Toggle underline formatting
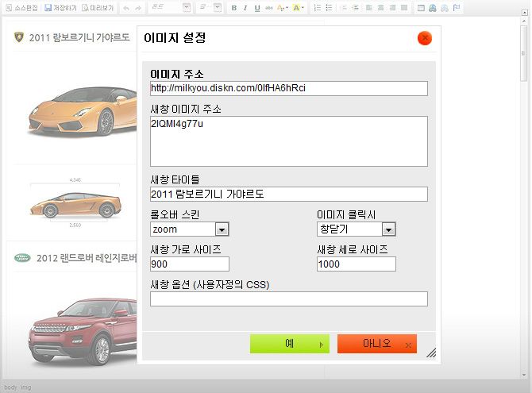 (x=257, y=8)
